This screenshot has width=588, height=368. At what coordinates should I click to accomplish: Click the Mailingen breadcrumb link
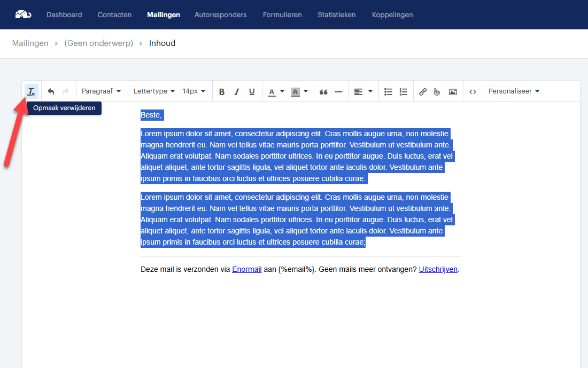coord(30,43)
